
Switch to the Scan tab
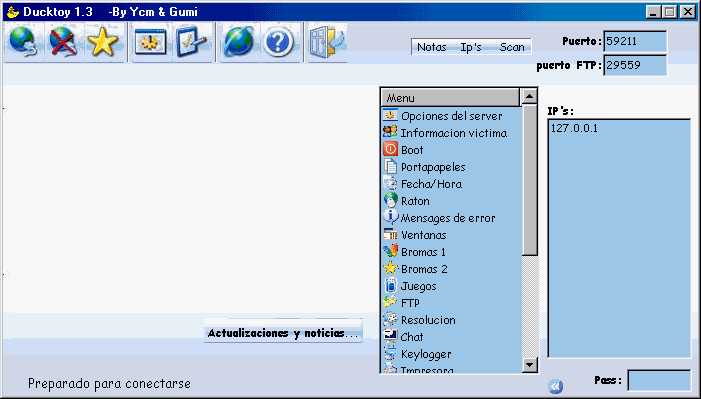(x=512, y=47)
